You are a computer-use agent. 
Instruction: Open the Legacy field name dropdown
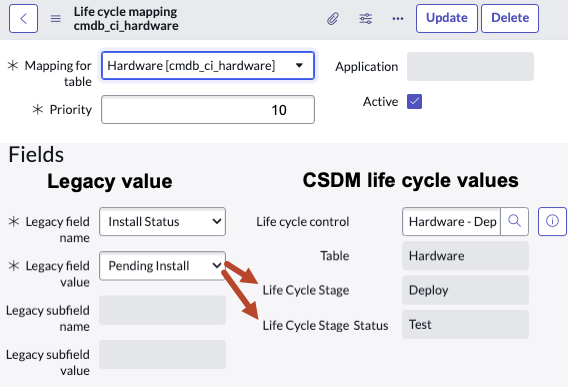click(x=162, y=221)
